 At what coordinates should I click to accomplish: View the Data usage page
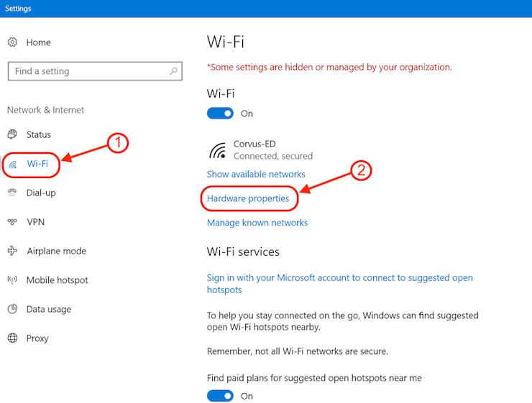pyautogui.click(x=49, y=309)
